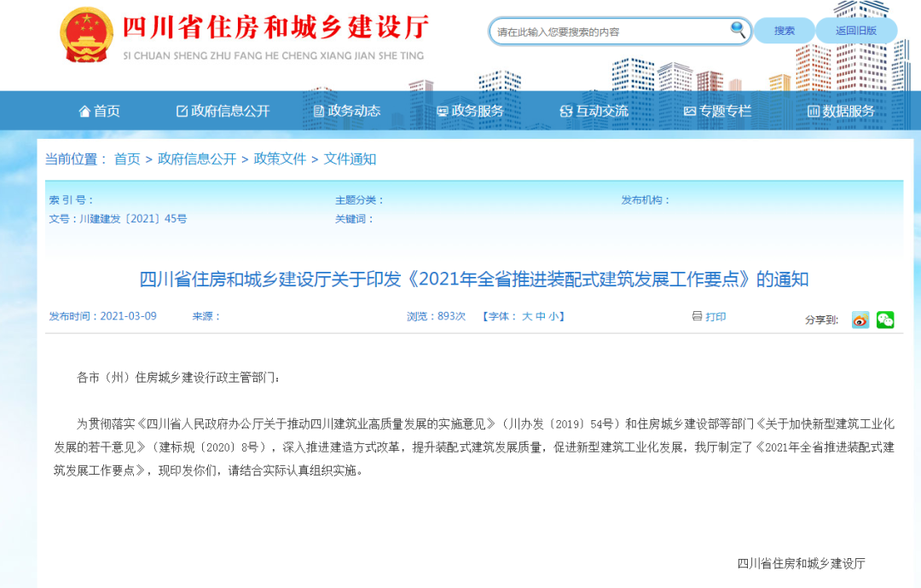Click the national emblem logo

pos(86,35)
